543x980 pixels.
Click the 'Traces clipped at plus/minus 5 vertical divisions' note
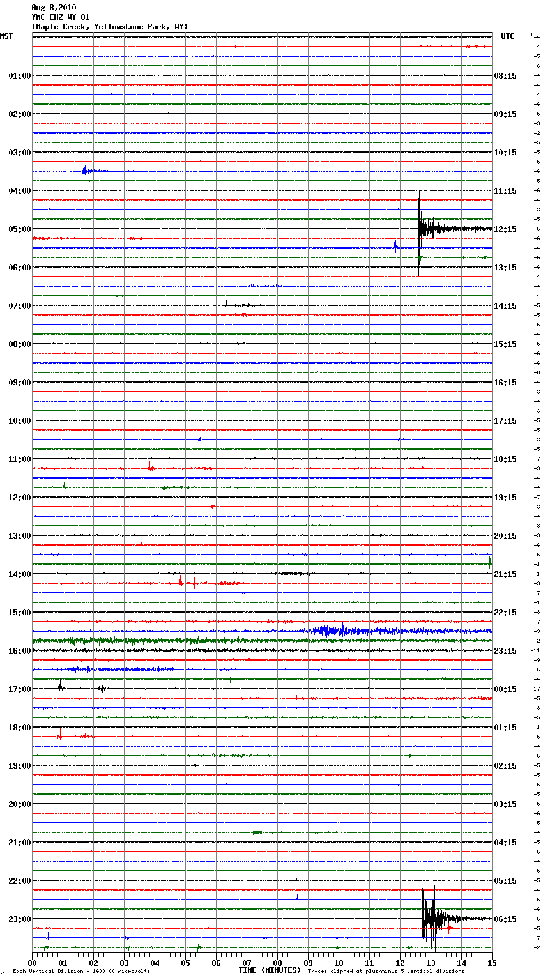click(x=386, y=972)
